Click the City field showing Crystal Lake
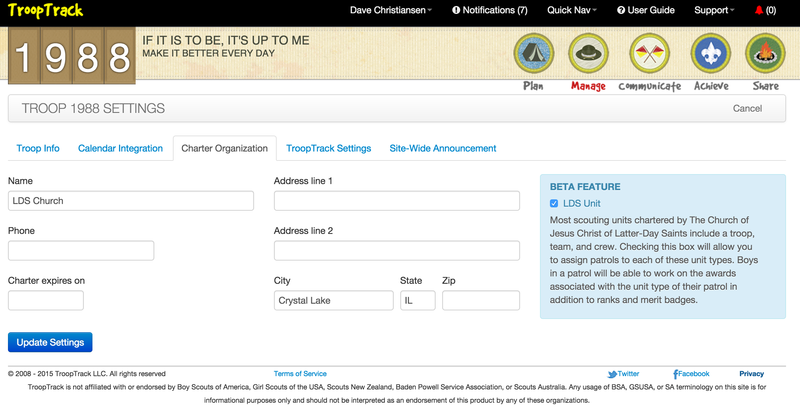The width and height of the screenshot is (800, 418). pyautogui.click(x=334, y=301)
